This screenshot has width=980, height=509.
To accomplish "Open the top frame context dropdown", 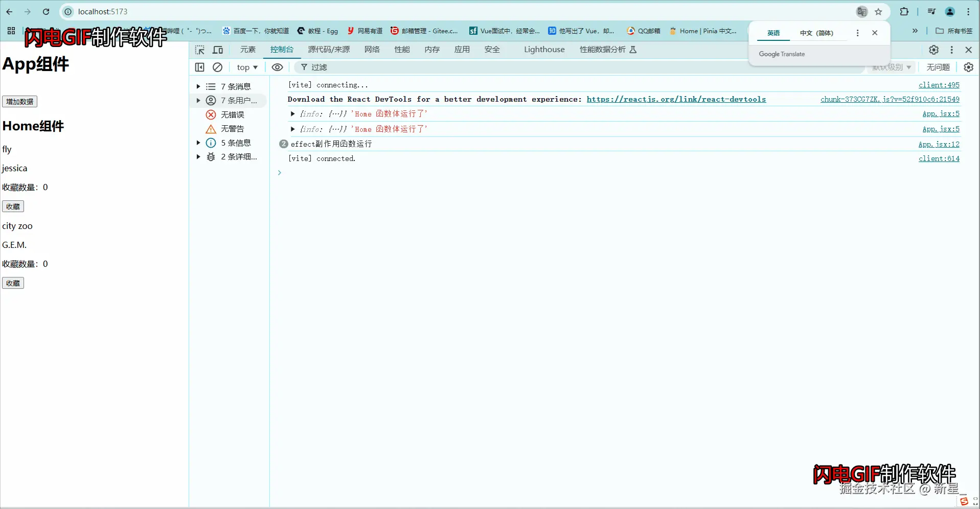I will pyautogui.click(x=247, y=67).
